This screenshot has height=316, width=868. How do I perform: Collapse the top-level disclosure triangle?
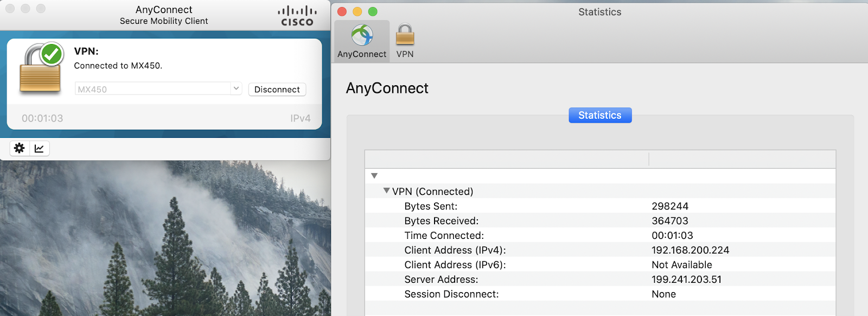coord(374,176)
